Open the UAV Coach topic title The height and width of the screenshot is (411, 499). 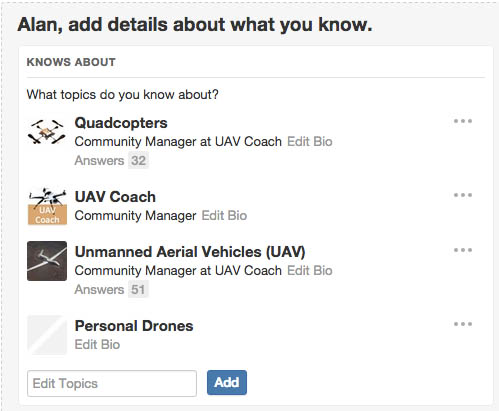point(115,197)
